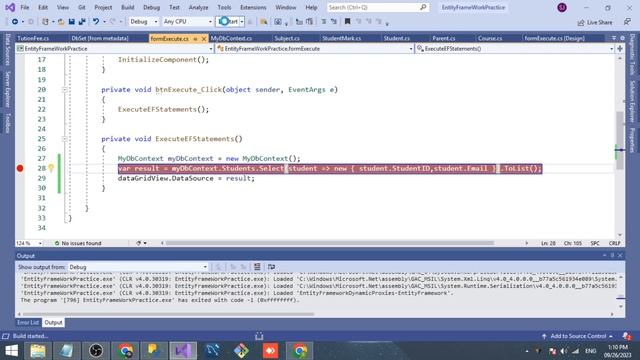Image resolution: width=640 pixels, height=360 pixels.
Task: Click the send feedback icon
Action: coord(627,22)
